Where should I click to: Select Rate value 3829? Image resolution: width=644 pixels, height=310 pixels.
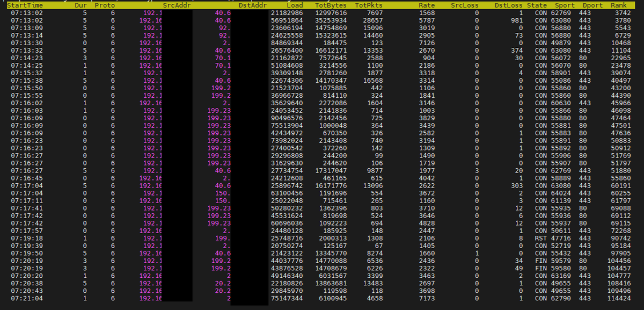click(x=427, y=117)
